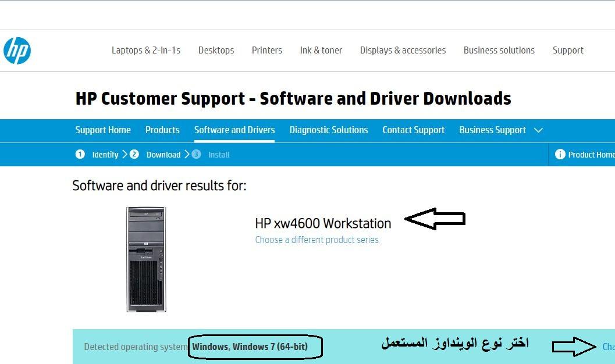
Task: Open the Support menu in header
Action: pyautogui.click(x=568, y=50)
